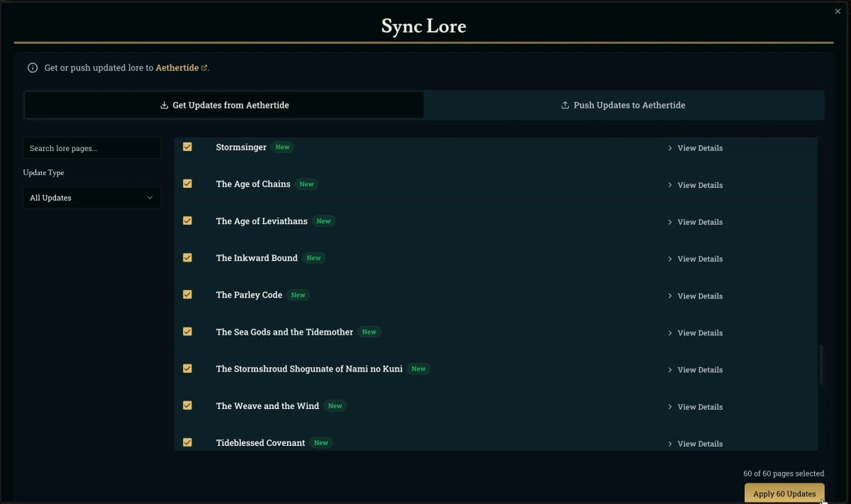Click the New badge beside Stormsinger
Image resolution: width=851 pixels, height=504 pixels.
[x=282, y=147]
